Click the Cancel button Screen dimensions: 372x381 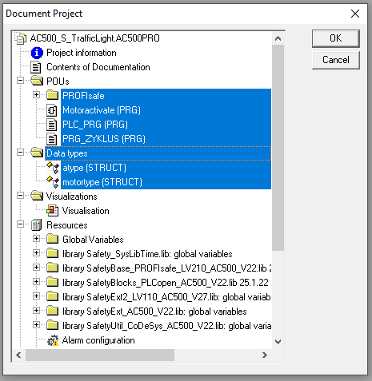(x=336, y=60)
